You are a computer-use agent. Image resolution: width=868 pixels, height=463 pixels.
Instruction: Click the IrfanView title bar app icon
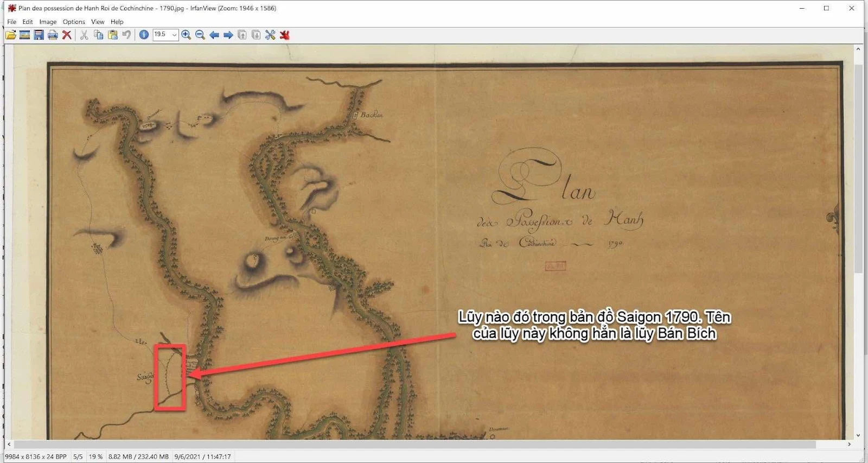12,8
